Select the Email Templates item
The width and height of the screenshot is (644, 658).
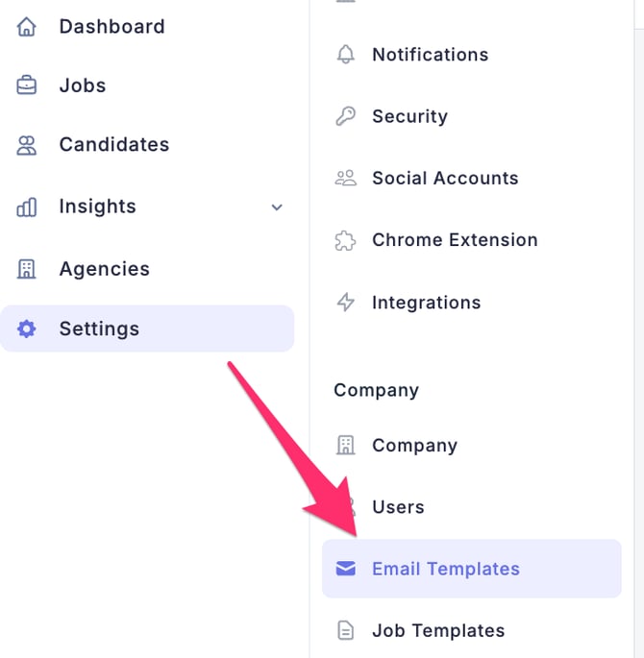pos(445,569)
